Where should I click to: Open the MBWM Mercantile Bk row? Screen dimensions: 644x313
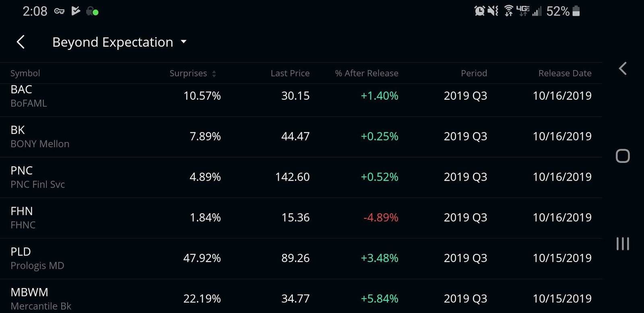(x=301, y=296)
